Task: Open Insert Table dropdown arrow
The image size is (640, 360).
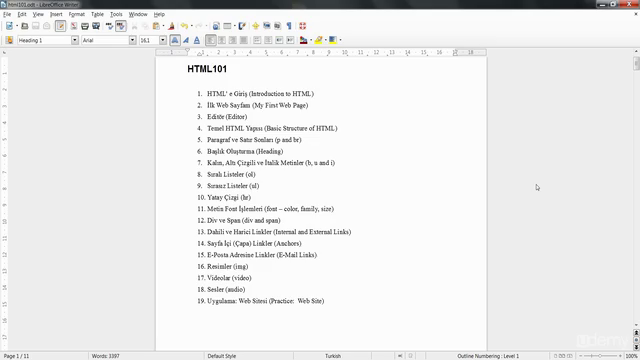Action: [235, 26]
